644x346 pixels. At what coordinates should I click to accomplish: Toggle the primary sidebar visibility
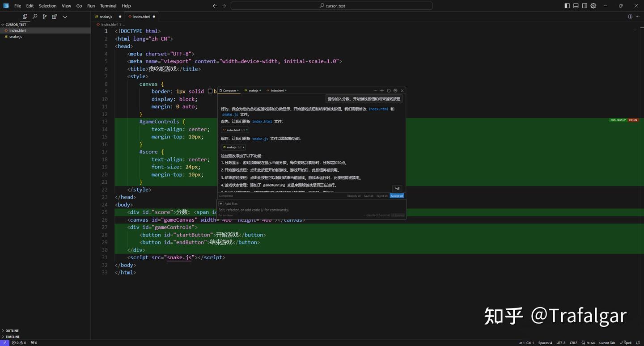(567, 6)
